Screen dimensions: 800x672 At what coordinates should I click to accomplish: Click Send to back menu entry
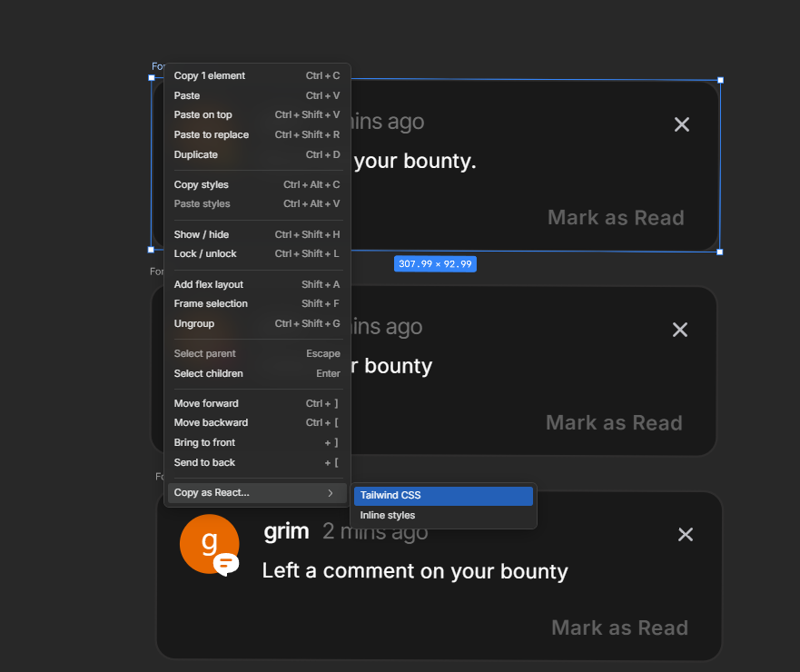[x=257, y=462]
